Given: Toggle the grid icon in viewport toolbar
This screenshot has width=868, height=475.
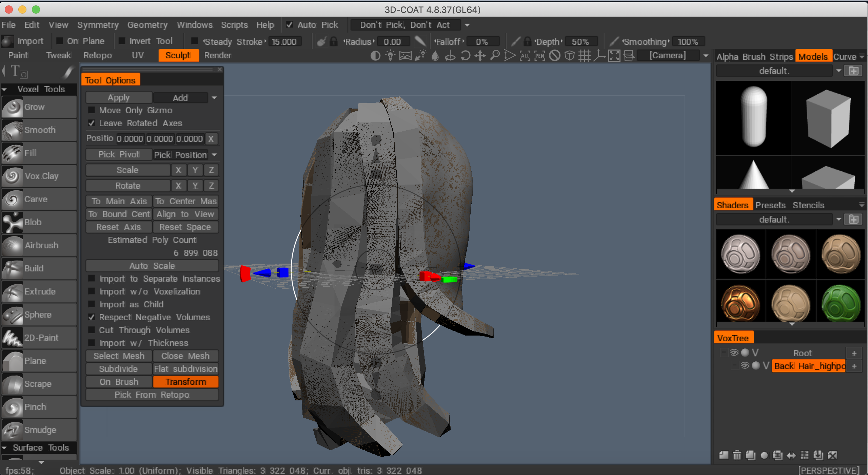Looking at the screenshot, I should (584, 55).
